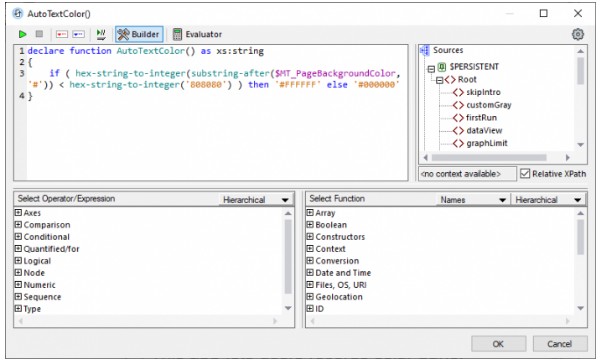
Task: Expand the Conversion function group
Action: click(310, 260)
